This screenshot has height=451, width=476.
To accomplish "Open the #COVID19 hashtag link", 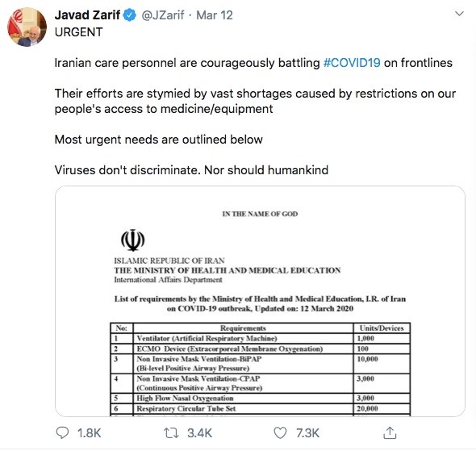I will click(x=352, y=63).
